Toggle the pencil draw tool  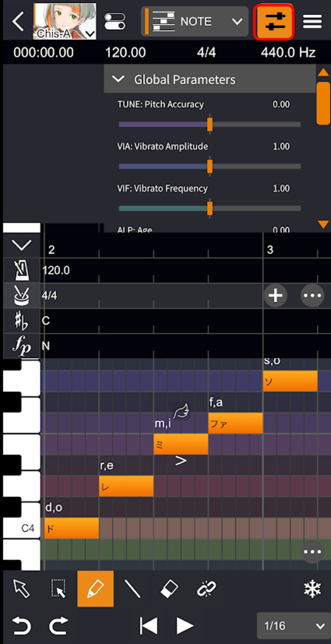[96, 588]
